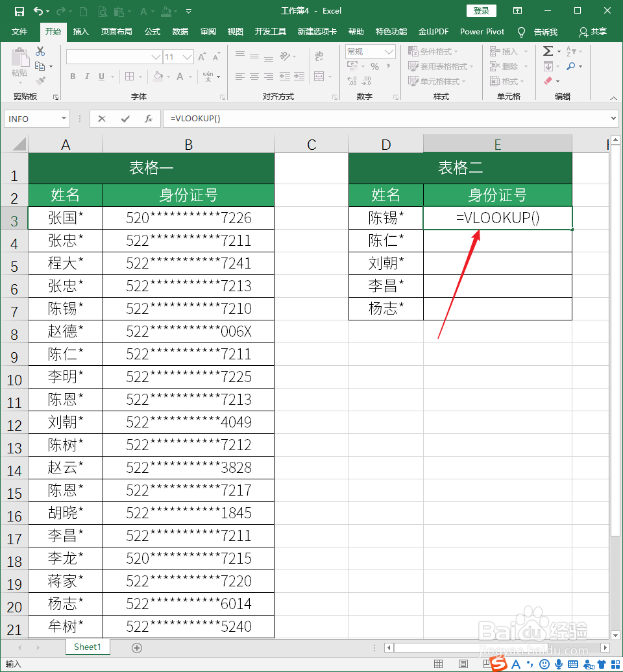
Task: Expand the Name Box dropdown showing INFO
Action: point(63,119)
